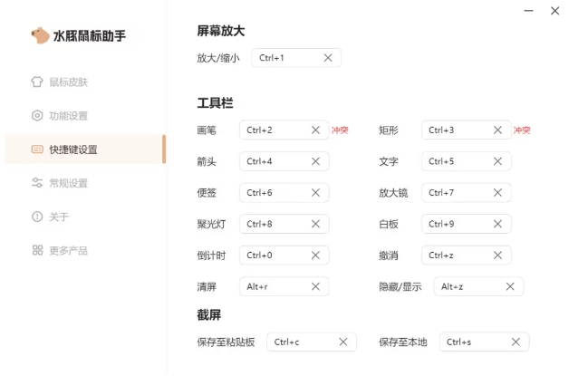Focus the 清屏 Alt+r shortcut field
Viewport: 588px width, 376px height.
click(x=272, y=287)
